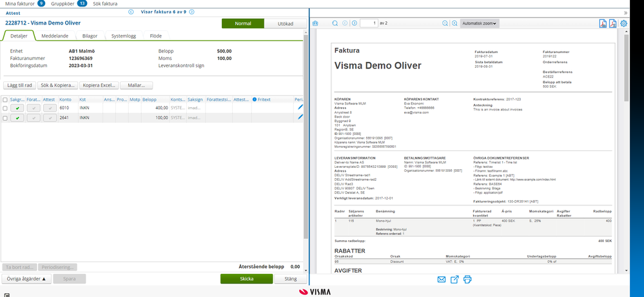Open the 'Mallar...' templates button

[137, 86]
